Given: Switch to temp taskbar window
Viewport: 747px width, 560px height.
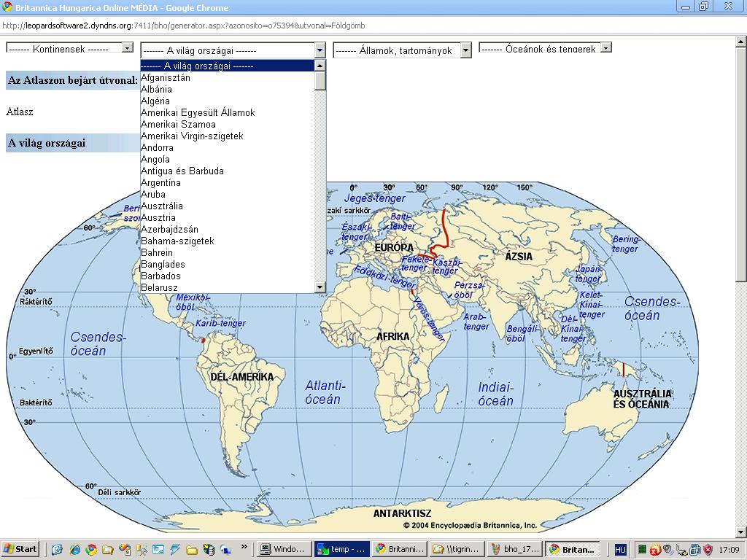Looking at the screenshot, I should [341, 549].
